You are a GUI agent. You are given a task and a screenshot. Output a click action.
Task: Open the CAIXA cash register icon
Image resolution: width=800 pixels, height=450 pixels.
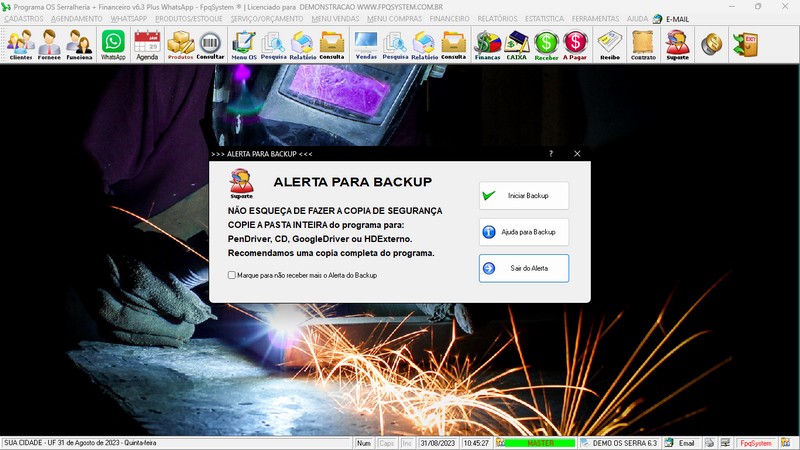[x=517, y=44]
